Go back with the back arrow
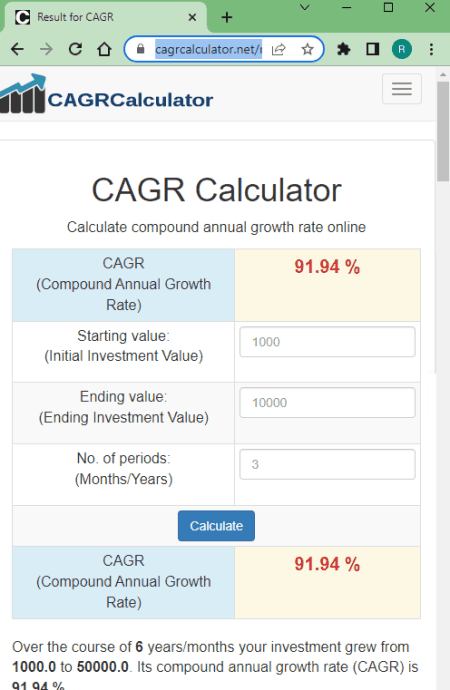450x690 pixels. point(18,49)
